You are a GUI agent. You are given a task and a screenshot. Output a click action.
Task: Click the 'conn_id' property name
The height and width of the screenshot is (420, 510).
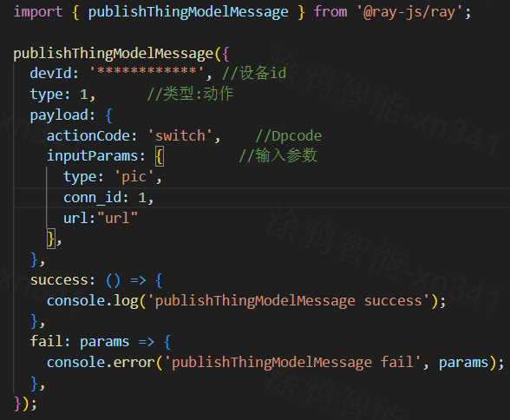click(92, 198)
